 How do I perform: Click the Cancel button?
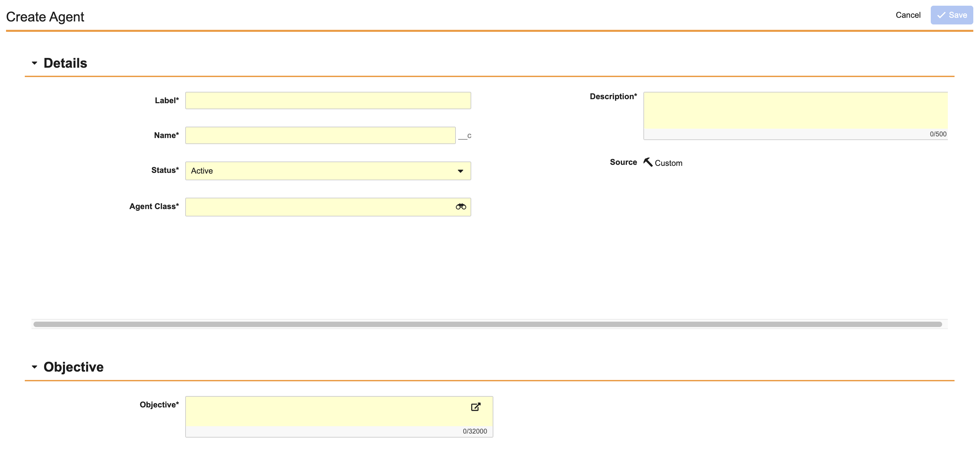(908, 15)
